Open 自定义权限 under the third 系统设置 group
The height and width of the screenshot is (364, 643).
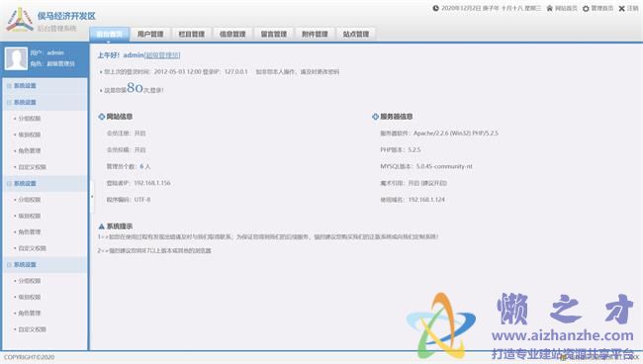coord(32,248)
